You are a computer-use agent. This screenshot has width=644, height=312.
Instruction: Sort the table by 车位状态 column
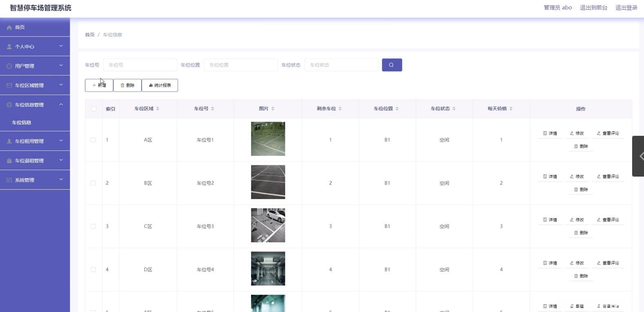coord(454,108)
